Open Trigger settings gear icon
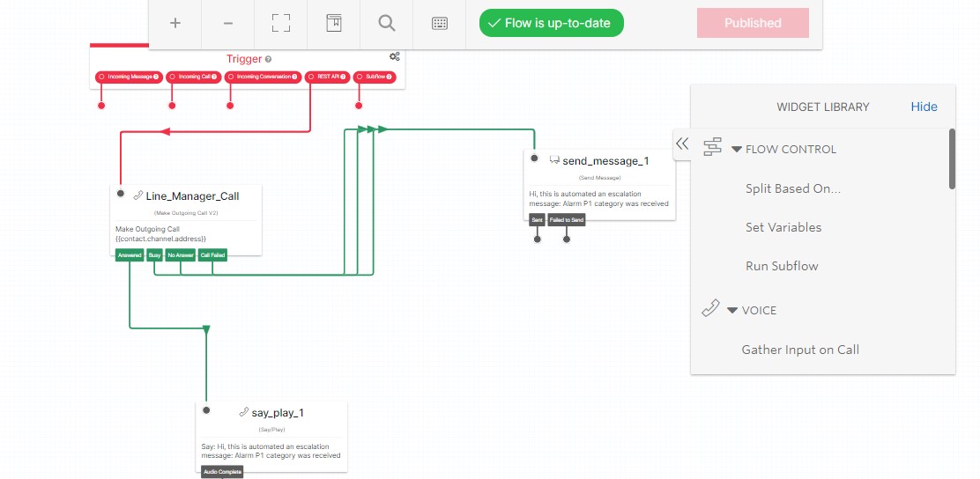 click(394, 56)
